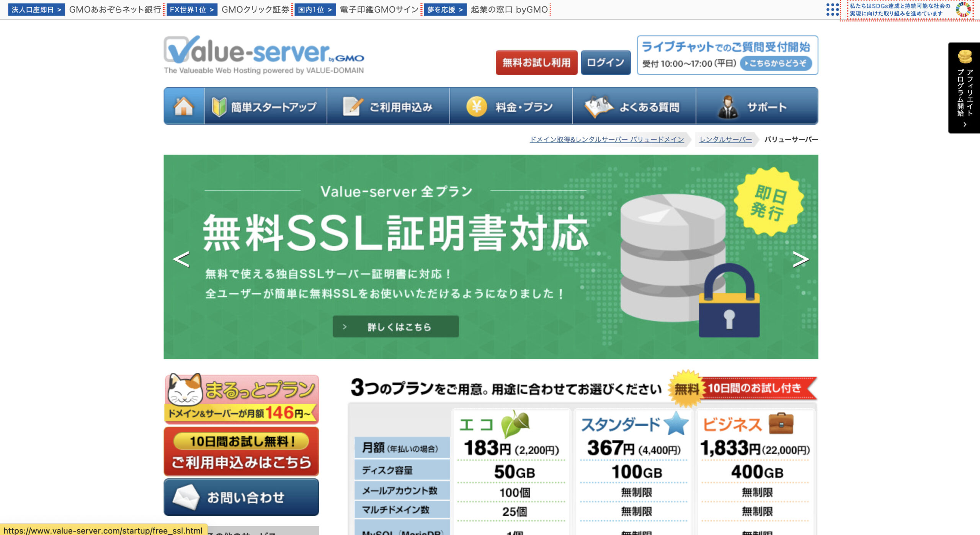Viewport: 980px width, 535px height.
Task: Click the 即日発行 yellow badge
Action: coord(769,202)
